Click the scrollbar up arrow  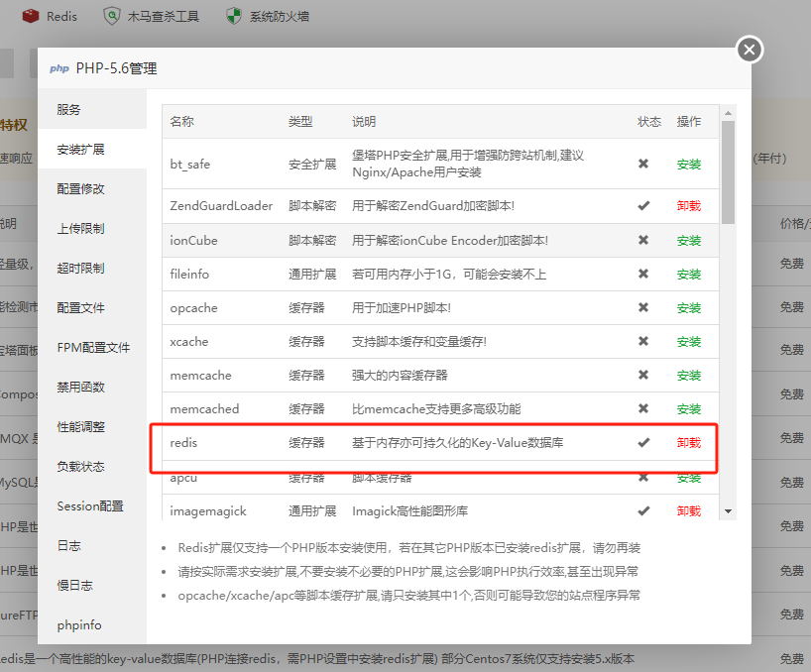click(729, 113)
